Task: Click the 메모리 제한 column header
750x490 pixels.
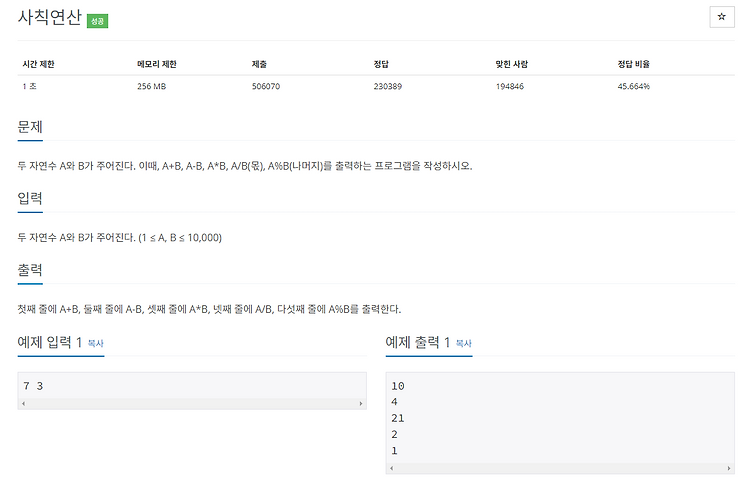Action: (x=157, y=64)
